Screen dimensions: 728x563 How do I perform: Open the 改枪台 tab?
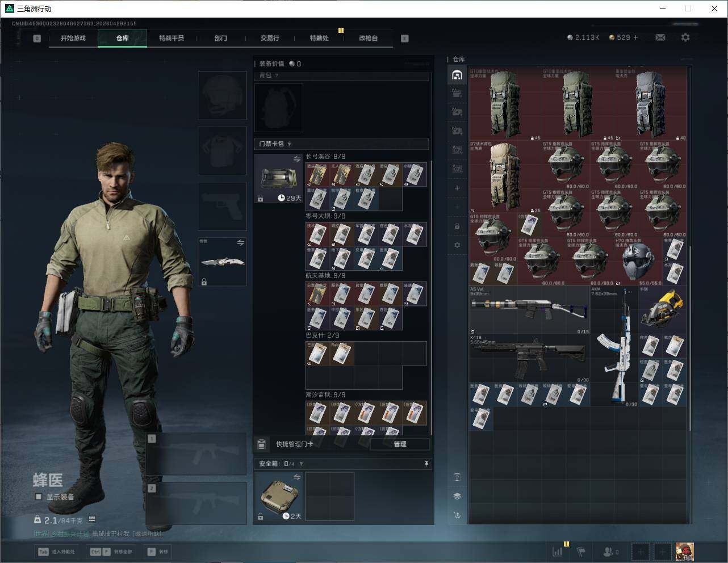[368, 38]
